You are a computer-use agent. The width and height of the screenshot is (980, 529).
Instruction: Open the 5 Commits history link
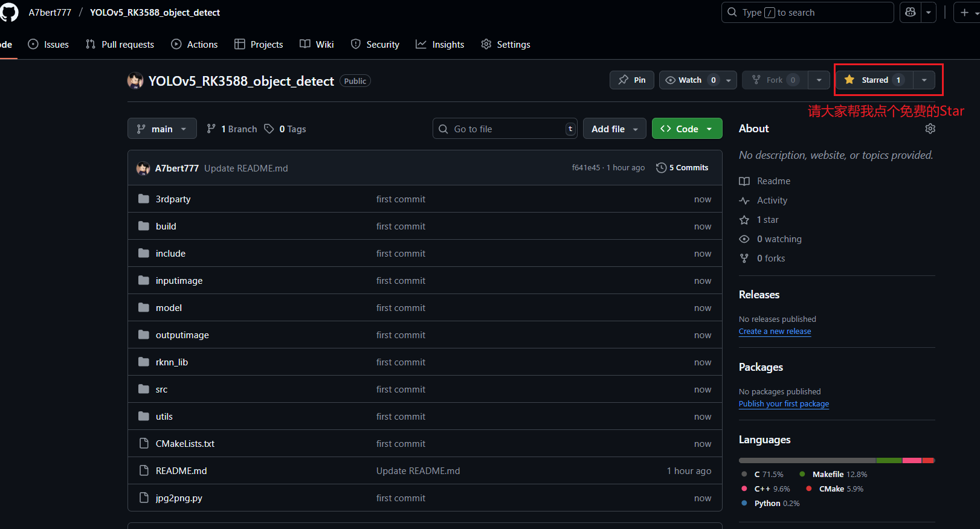click(x=682, y=168)
